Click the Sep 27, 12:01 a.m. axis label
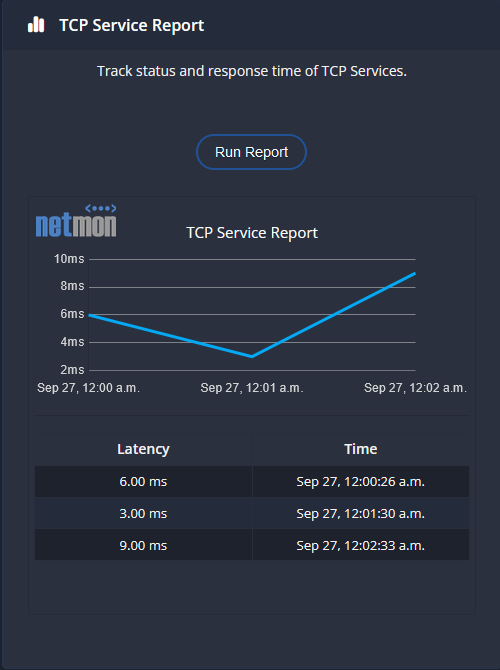This screenshot has width=500, height=670. 252,388
